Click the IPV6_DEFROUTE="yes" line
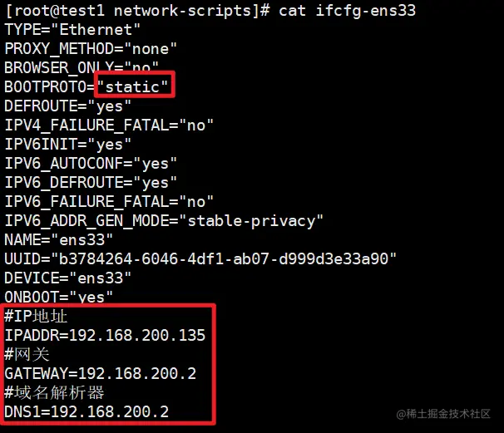504x433 pixels. point(91,183)
